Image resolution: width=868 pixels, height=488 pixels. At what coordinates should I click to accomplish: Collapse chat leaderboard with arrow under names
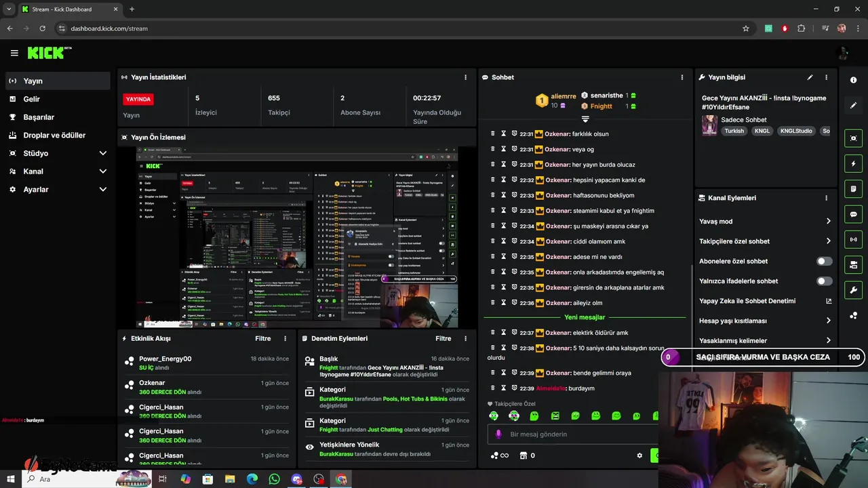(x=585, y=119)
